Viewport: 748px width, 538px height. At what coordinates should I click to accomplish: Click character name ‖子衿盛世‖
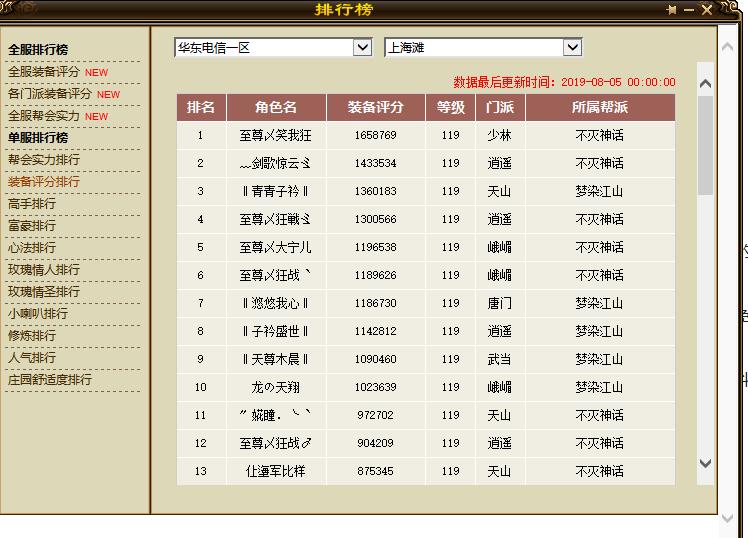tap(275, 331)
